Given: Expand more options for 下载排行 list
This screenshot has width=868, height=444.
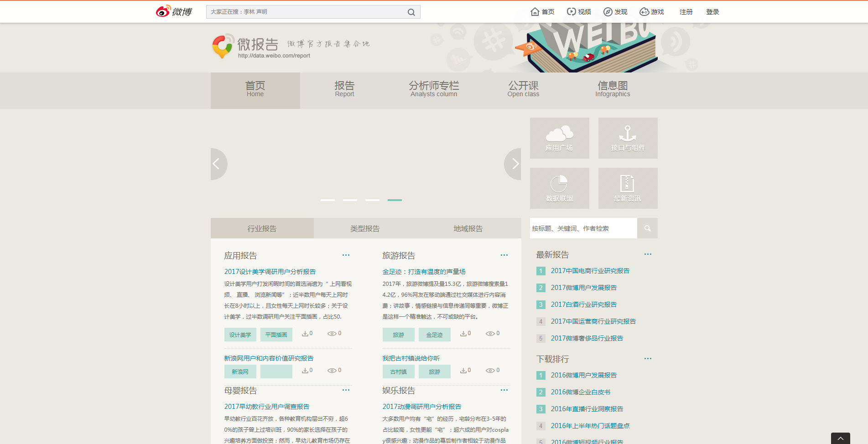Looking at the screenshot, I should point(648,359).
